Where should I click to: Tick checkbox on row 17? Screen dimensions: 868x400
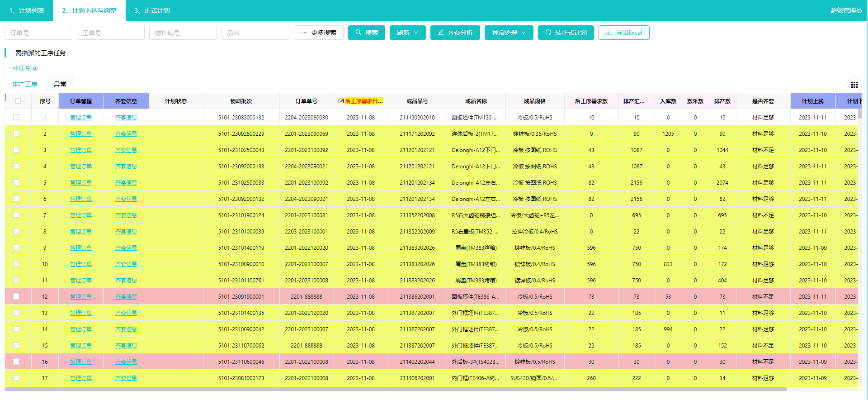16,378
